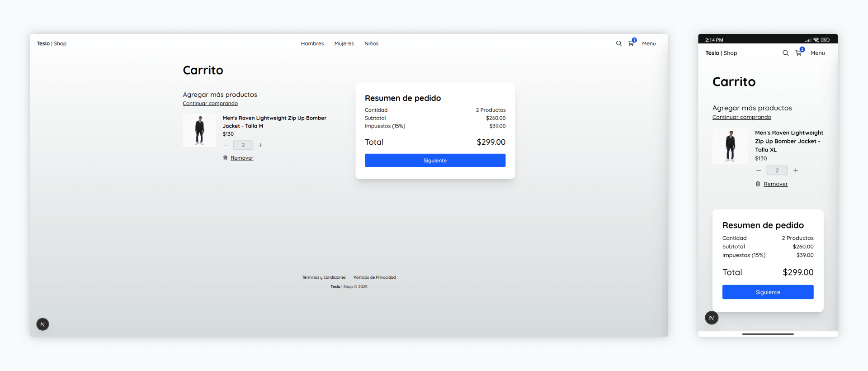Click trash icon beside mobile Remover
Image resolution: width=868 pixels, height=371 pixels.
(758, 184)
